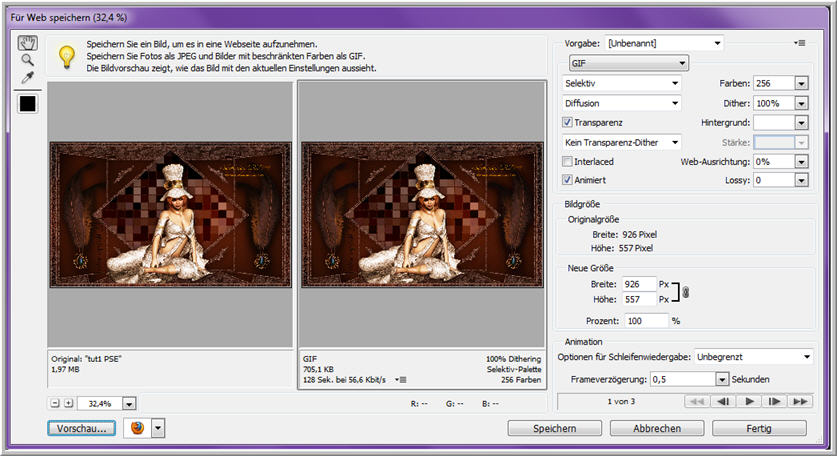The height and width of the screenshot is (456, 837).
Task: Click the original image preview
Action: point(170,215)
